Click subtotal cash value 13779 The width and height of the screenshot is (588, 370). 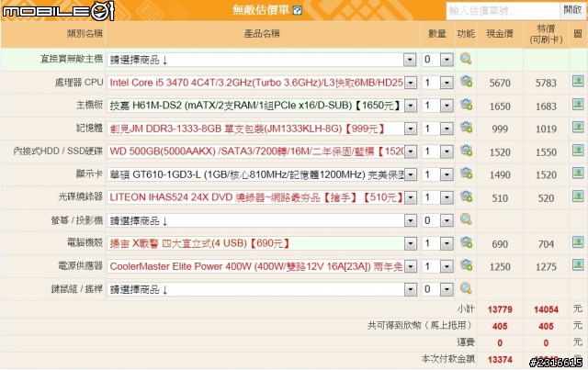[500, 309]
